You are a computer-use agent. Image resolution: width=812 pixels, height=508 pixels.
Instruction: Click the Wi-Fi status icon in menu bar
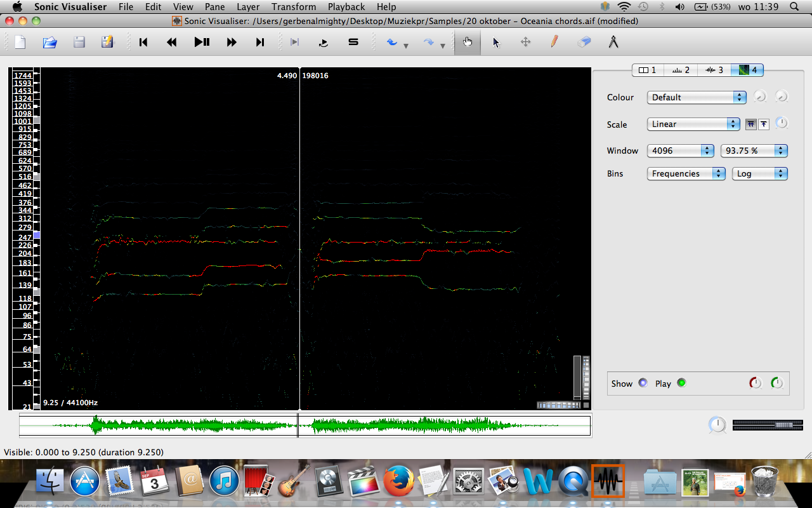pos(624,6)
